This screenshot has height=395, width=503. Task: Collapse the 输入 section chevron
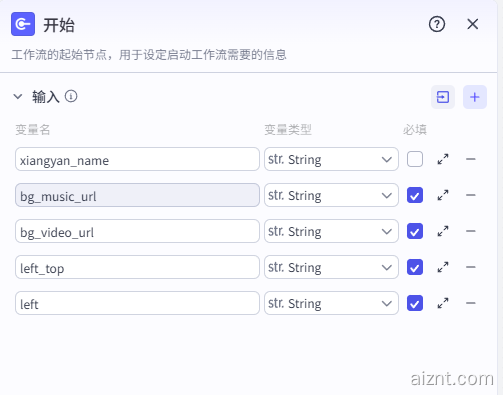18,97
